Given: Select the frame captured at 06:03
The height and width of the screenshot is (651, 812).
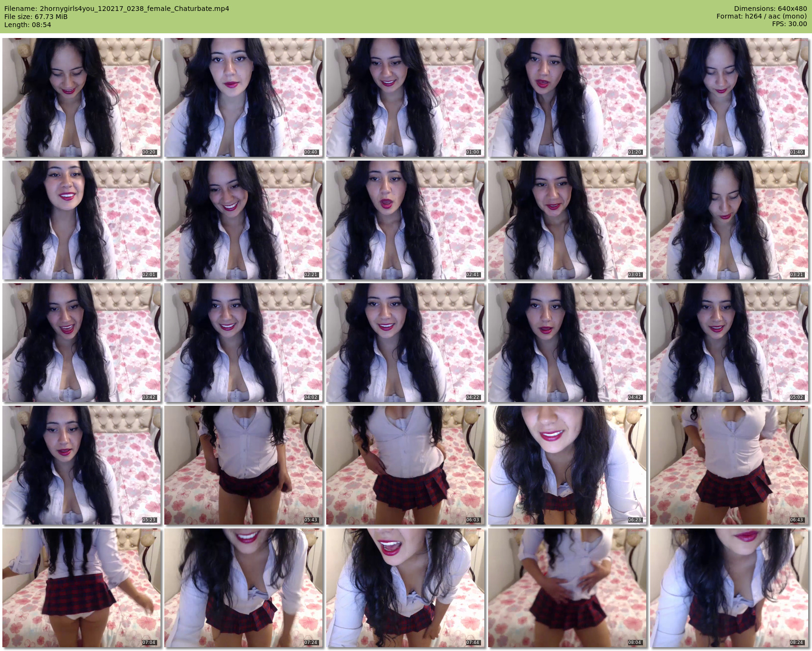Looking at the screenshot, I should (x=406, y=465).
